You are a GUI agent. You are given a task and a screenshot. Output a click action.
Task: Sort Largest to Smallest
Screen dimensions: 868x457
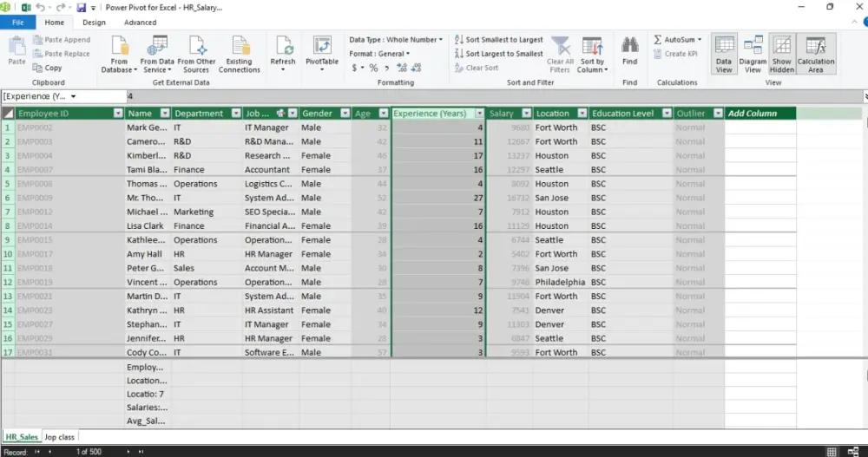tap(499, 54)
